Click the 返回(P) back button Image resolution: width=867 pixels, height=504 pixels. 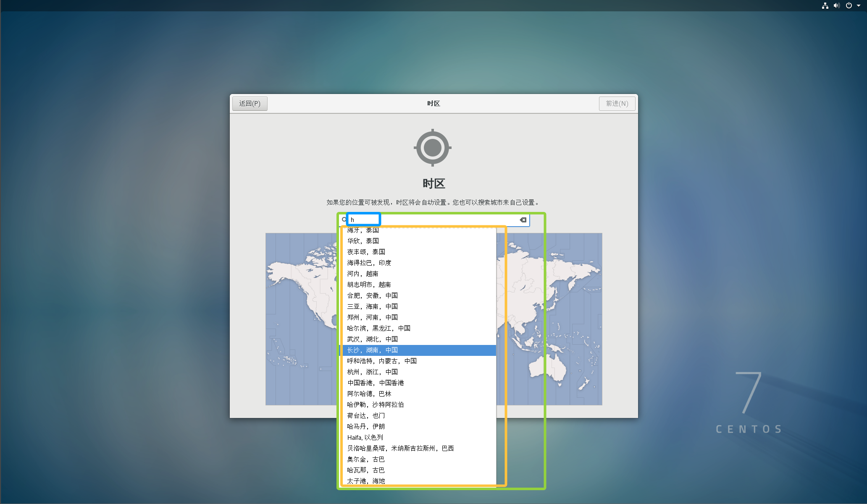coord(250,104)
